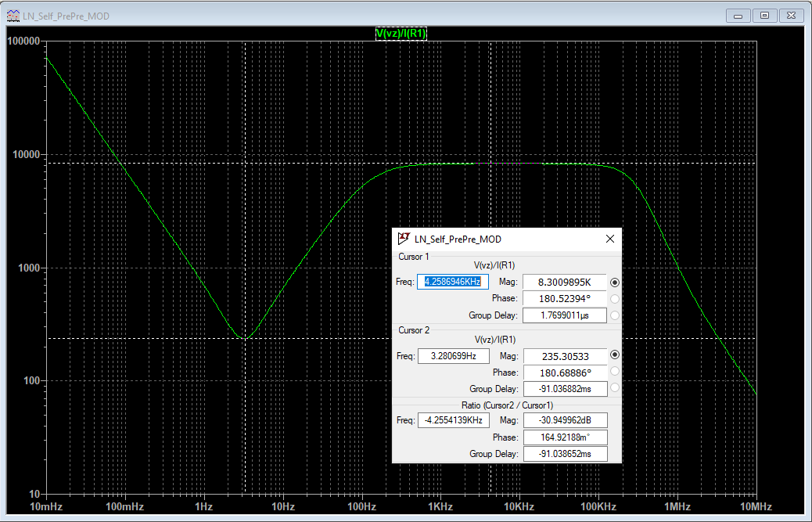Viewport: 812px width, 522px height.
Task: Click the 100KHz horizontal axis label
Action: tap(598, 506)
